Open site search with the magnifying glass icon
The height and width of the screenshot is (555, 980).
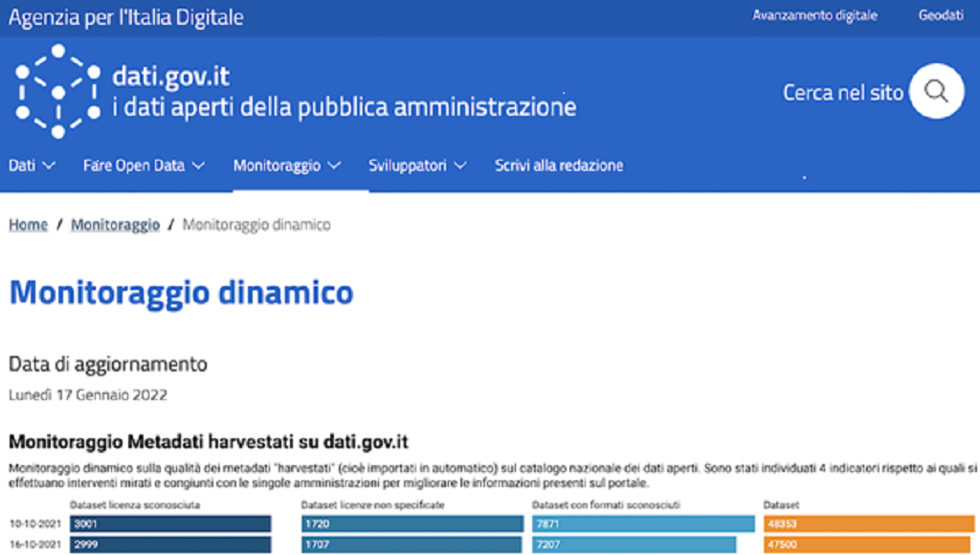click(935, 91)
